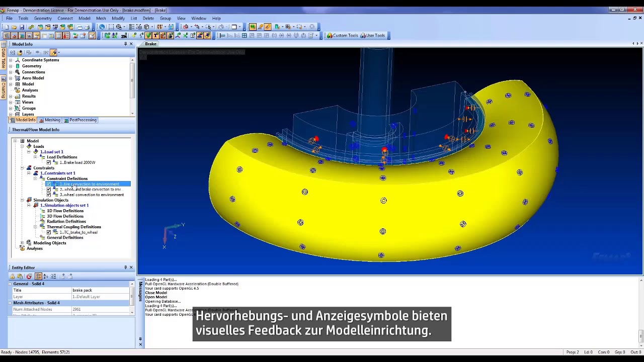Screen dimensions: 644x362
Task: Click the thermometer icon in second toolbar row
Action: click(66, 36)
